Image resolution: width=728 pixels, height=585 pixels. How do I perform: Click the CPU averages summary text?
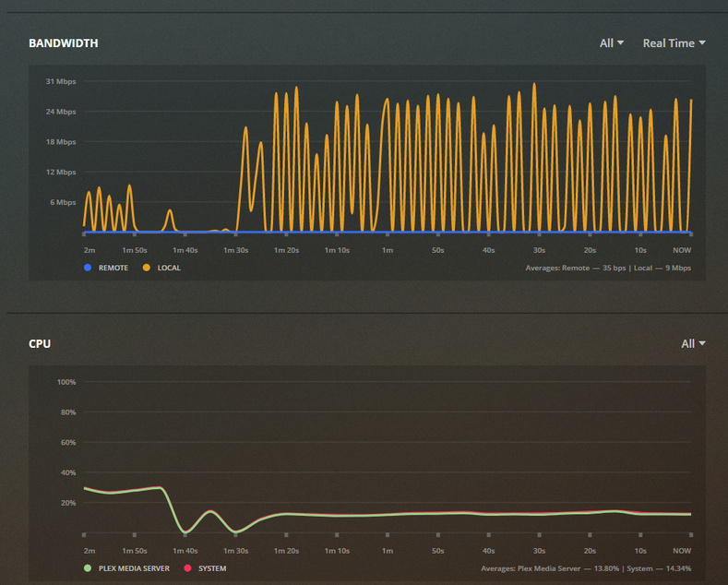click(x=586, y=568)
